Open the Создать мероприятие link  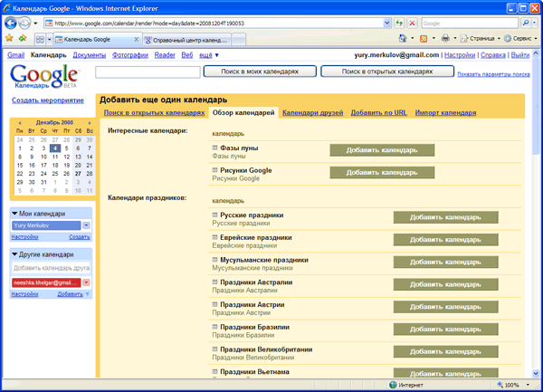[48, 100]
